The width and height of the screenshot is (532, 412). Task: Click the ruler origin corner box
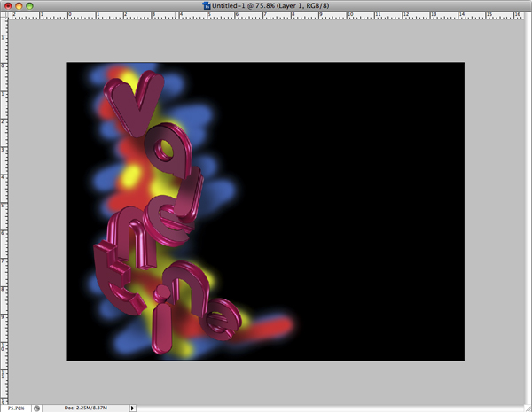point(4,16)
